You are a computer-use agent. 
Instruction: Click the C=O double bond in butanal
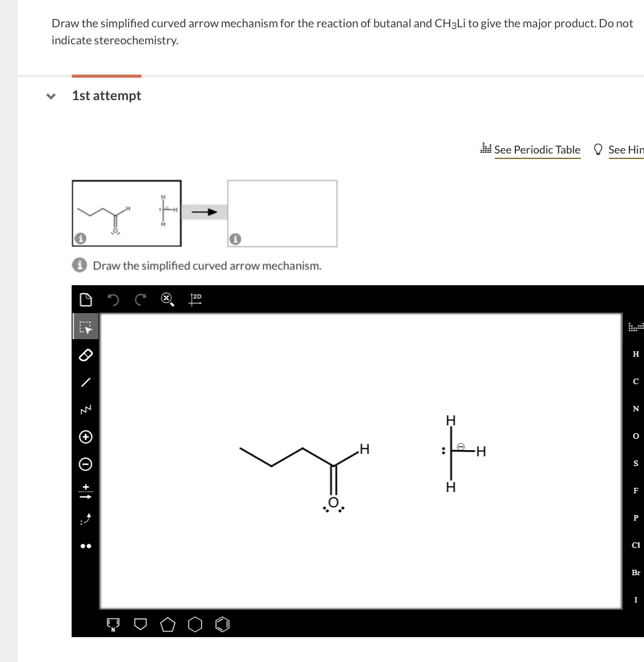click(x=334, y=480)
